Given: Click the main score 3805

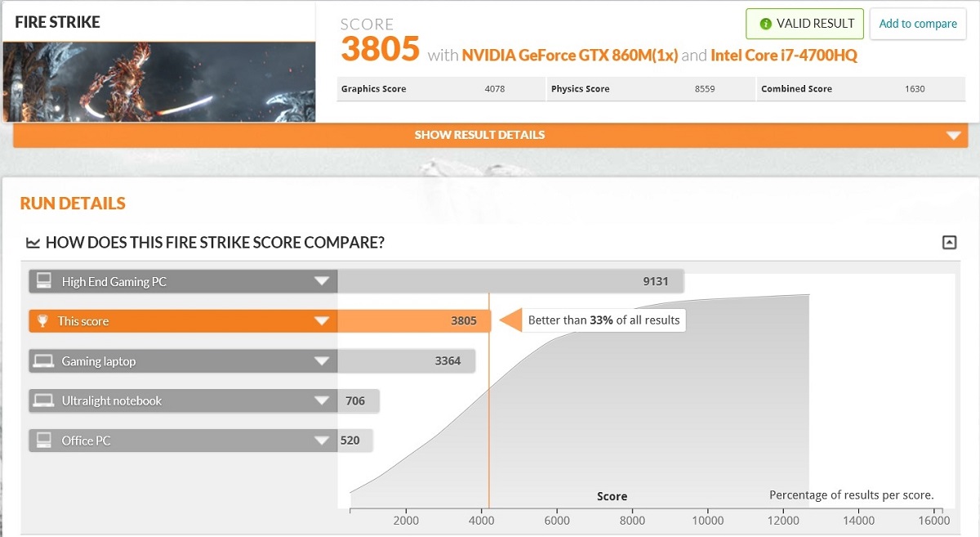Looking at the screenshot, I should (x=380, y=50).
